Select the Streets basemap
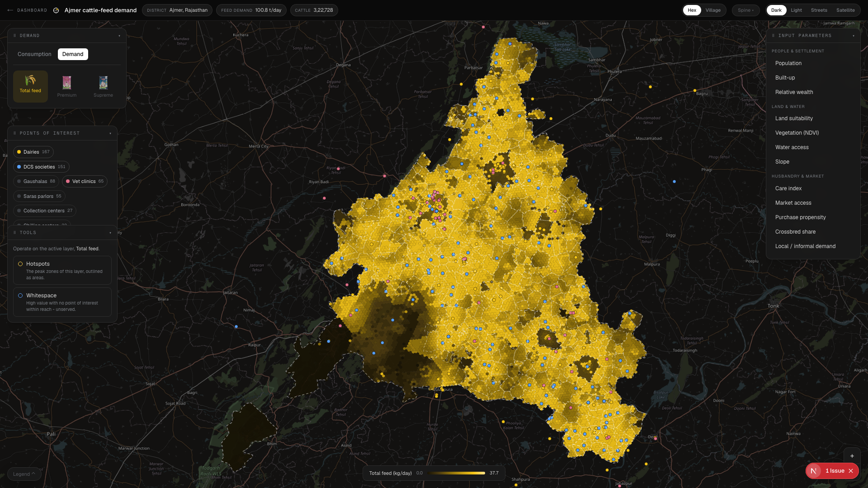 click(x=819, y=10)
